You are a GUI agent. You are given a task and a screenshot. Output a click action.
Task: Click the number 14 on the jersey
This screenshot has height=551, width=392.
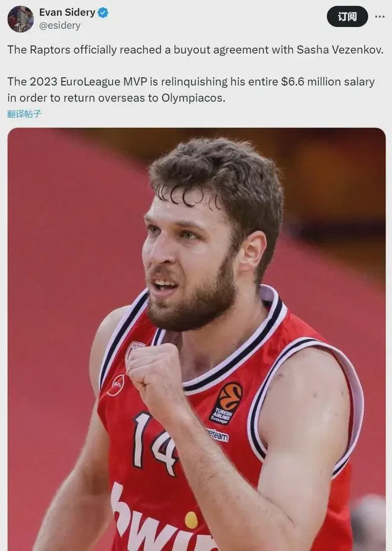pyautogui.click(x=156, y=444)
